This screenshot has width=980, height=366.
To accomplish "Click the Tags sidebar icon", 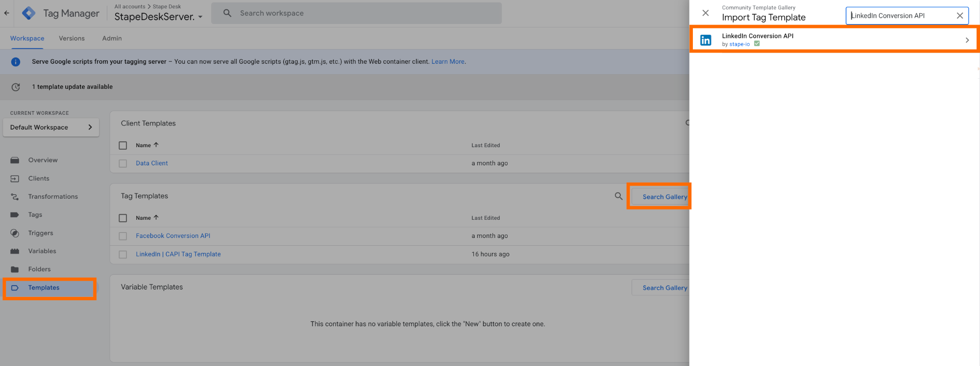I will coord(15,215).
